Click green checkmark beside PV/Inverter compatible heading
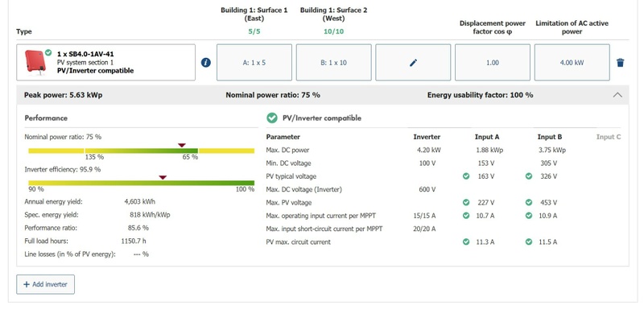This screenshot has width=644, height=310. [x=271, y=118]
